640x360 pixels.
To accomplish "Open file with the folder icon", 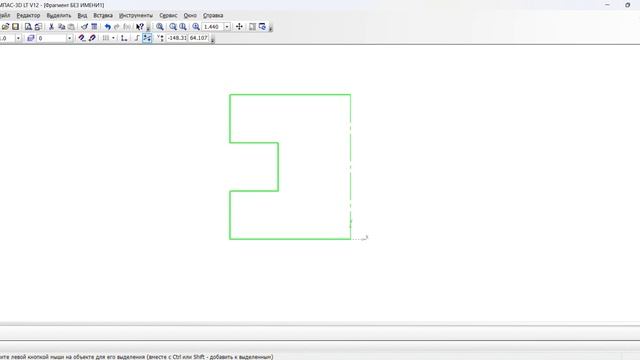I will coord(5,27).
